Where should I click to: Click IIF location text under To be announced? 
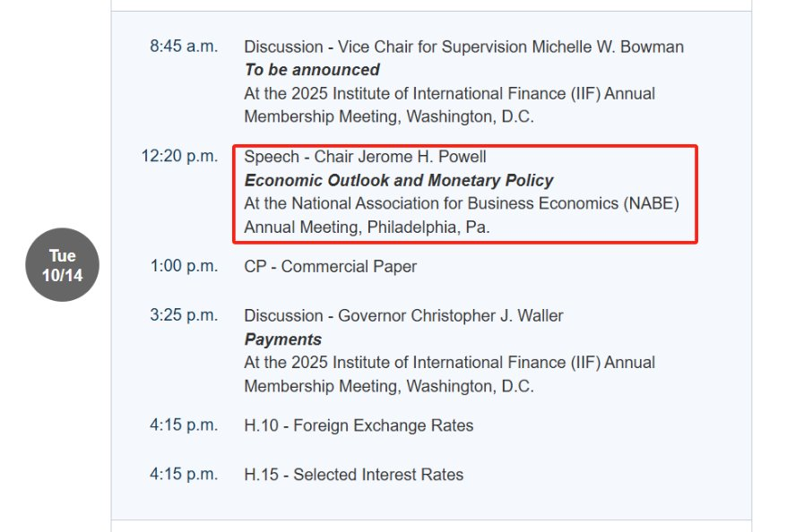pos(449,93)
